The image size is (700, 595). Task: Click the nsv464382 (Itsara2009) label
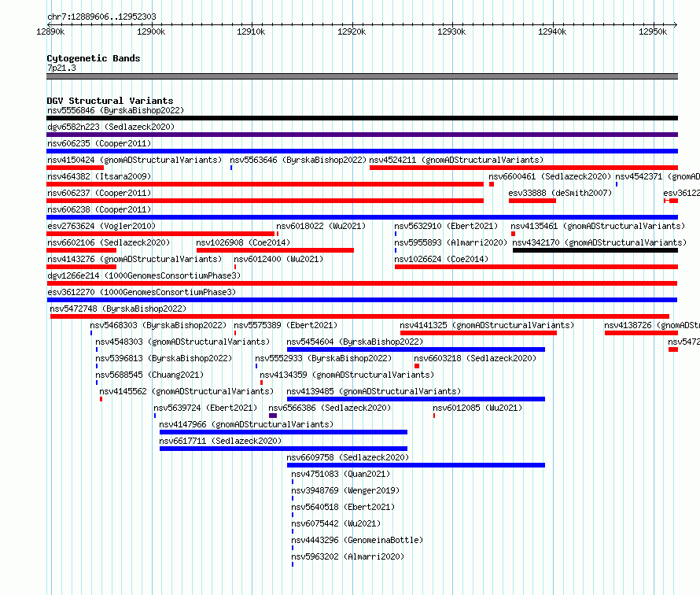(99, 176)
